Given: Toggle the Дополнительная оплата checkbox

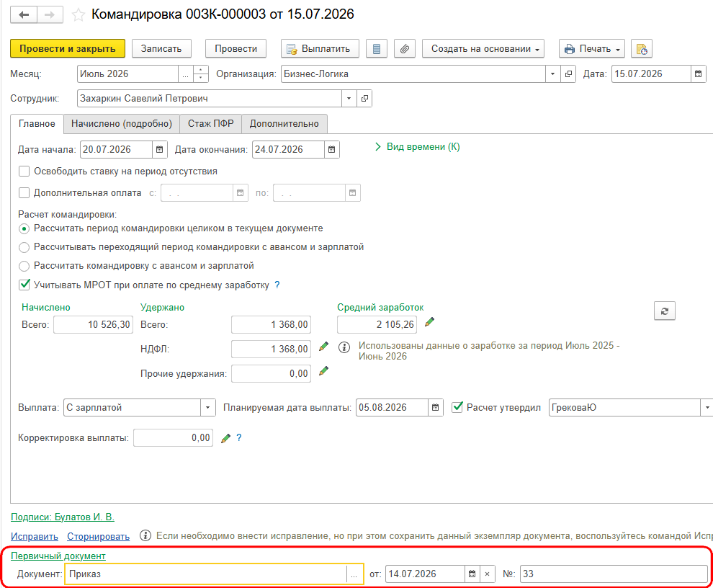Looking at the screenshot, I should coord(24,192).
